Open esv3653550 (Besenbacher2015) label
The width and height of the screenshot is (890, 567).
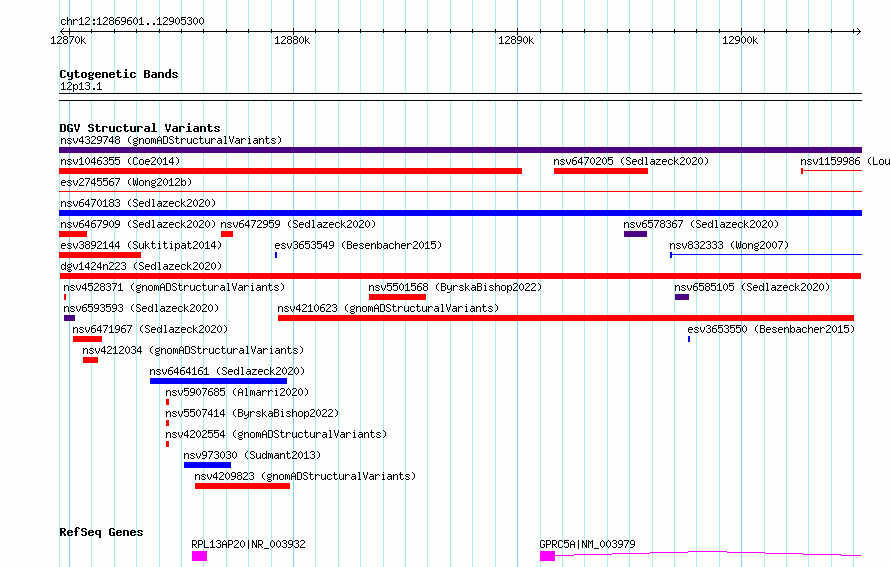(771, 329)
